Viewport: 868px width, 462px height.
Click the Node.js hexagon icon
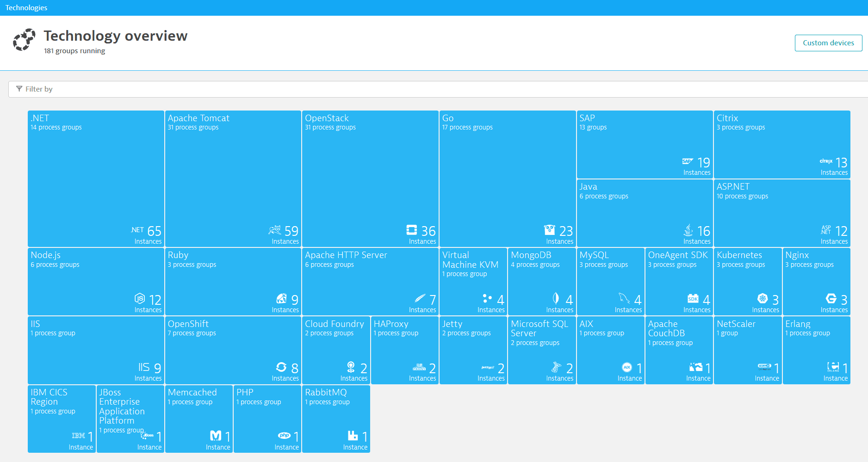tap(140, 299)
